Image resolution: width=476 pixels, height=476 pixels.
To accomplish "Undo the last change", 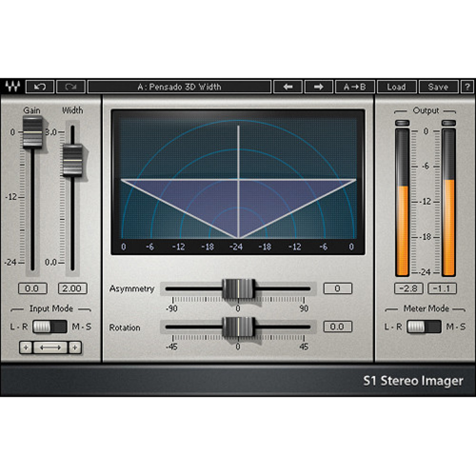I will tap(40, 86).
